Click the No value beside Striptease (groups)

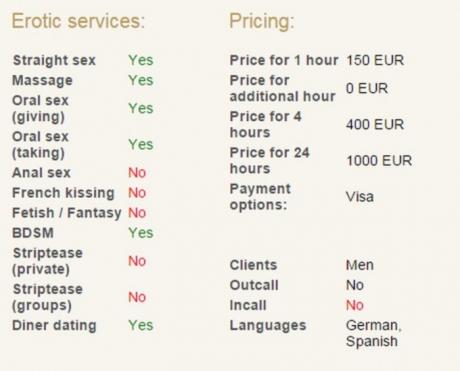click(x=137, y=297)
